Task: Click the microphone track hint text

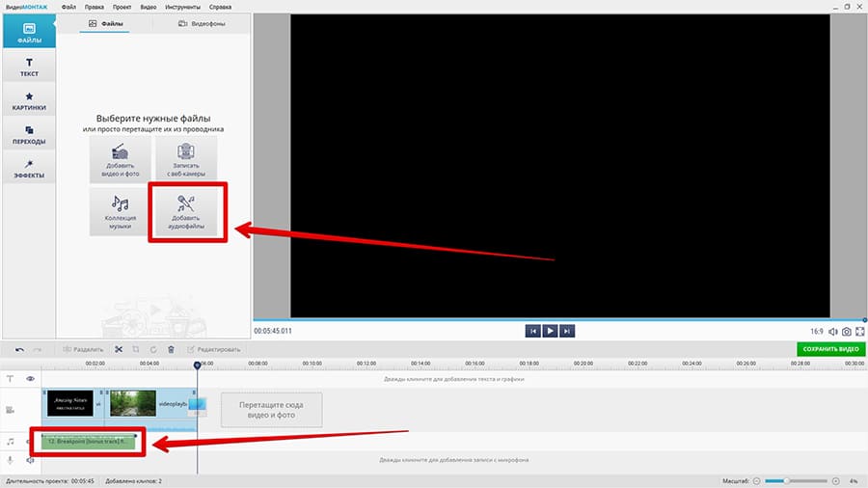Action: pyautogui.click(x=454, y=460)
